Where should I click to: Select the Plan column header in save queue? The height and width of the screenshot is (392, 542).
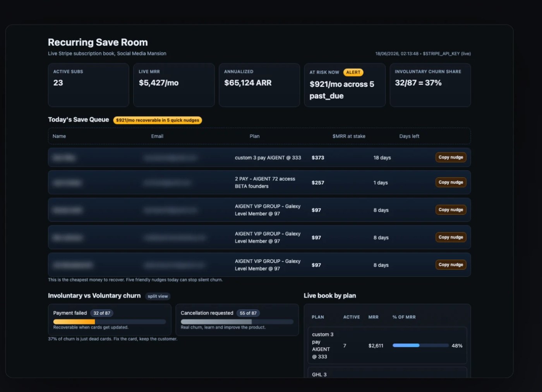[x=254, y=136]
